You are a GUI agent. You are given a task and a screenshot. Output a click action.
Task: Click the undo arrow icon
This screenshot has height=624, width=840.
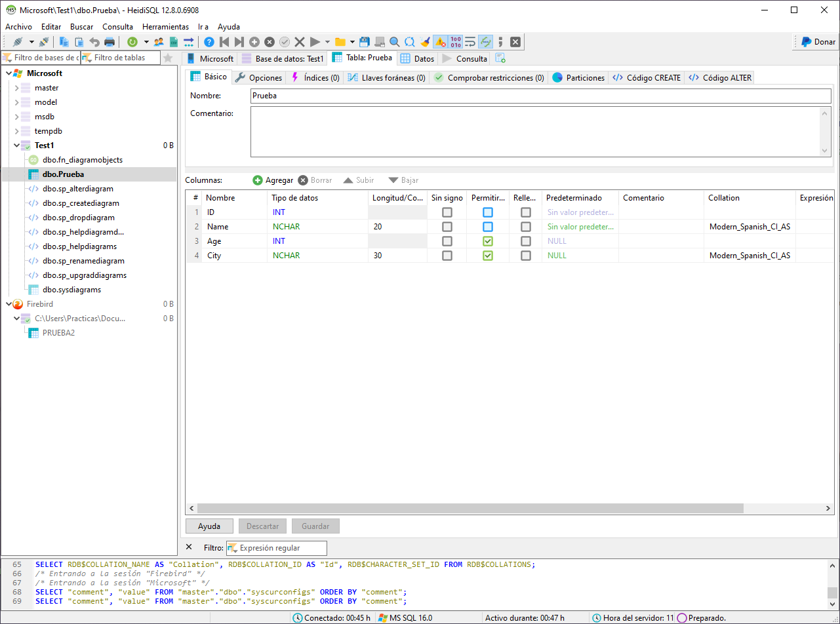[x=94, y=42]
